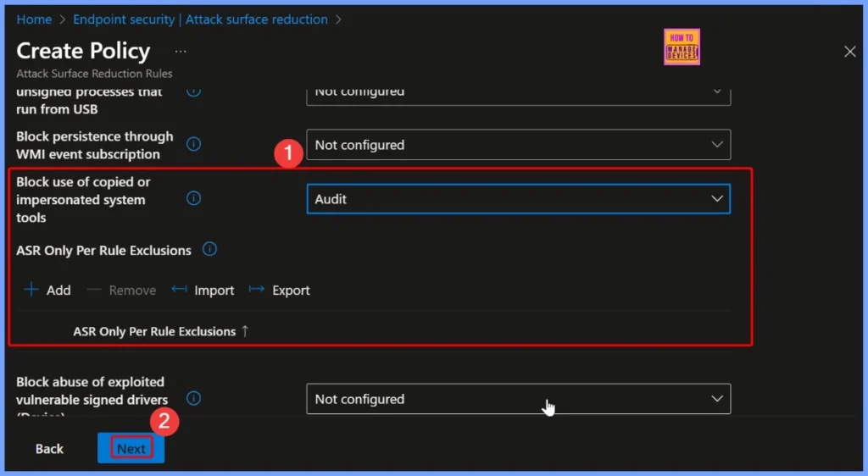Import ASR rule exclusions

tap(203, 290)
